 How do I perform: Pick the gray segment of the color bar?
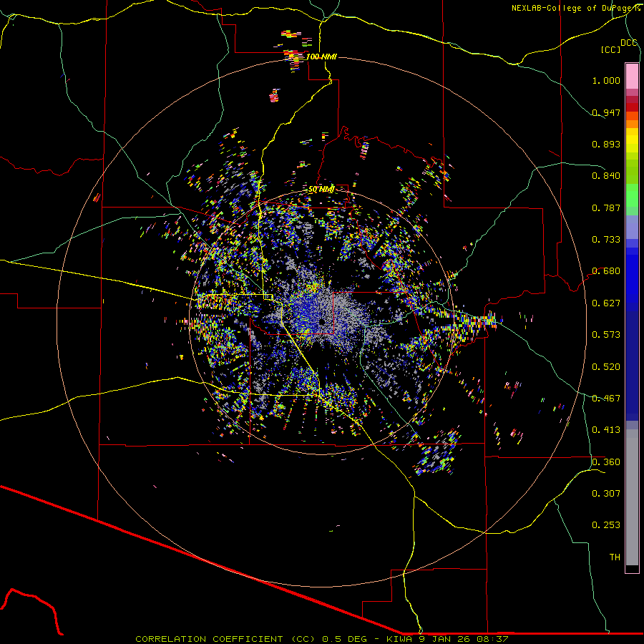632,497
